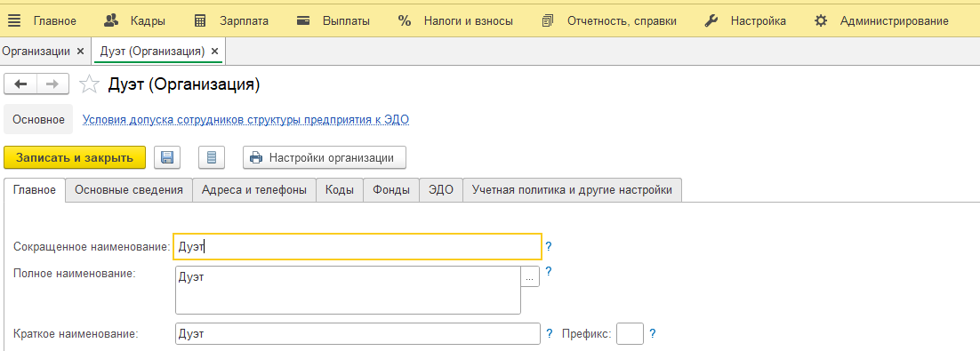Go forward with the right arrow

coord(52,84)
